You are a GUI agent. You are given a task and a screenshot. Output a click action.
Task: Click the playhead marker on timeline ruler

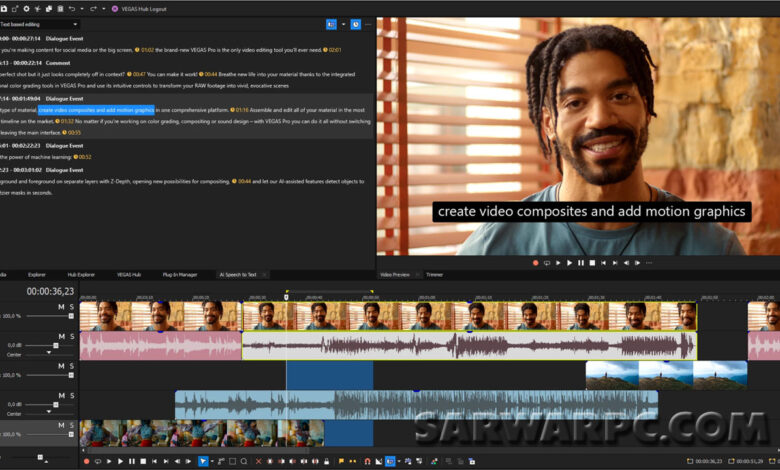point(286,297)
